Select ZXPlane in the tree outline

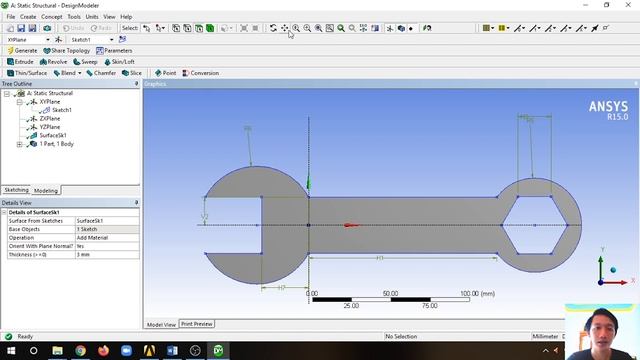(49, 118)
